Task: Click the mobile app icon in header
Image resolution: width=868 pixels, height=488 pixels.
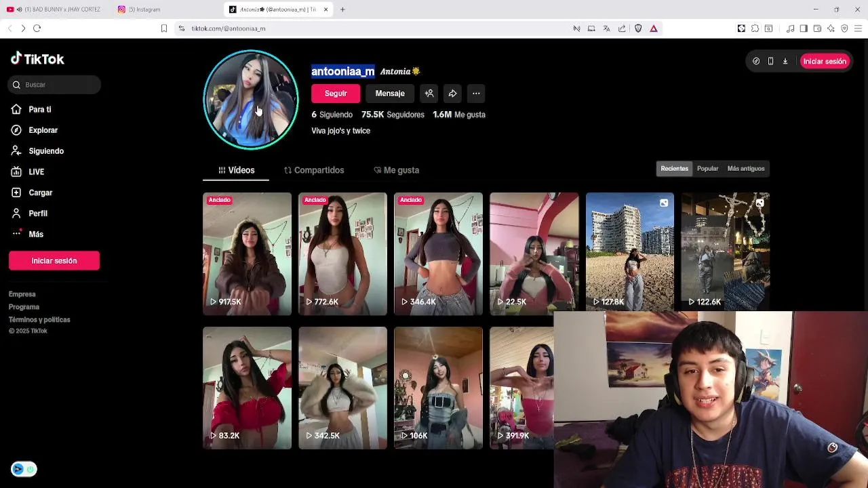Action: click(x=770, y=61)
